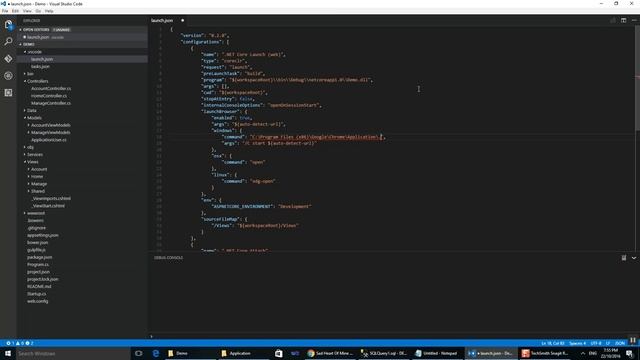
Task: Open HomeController.cs file
Action: [x=49, y=96]
